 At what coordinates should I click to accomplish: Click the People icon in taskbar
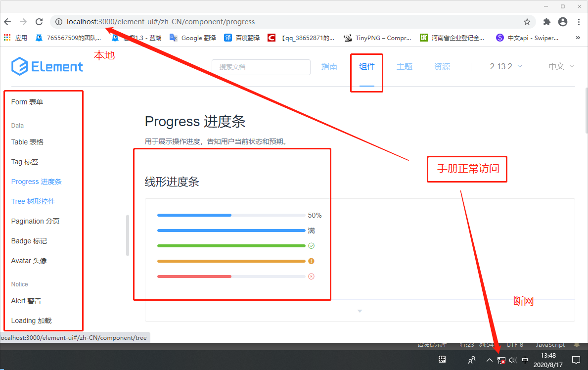(x=472, y=360)
